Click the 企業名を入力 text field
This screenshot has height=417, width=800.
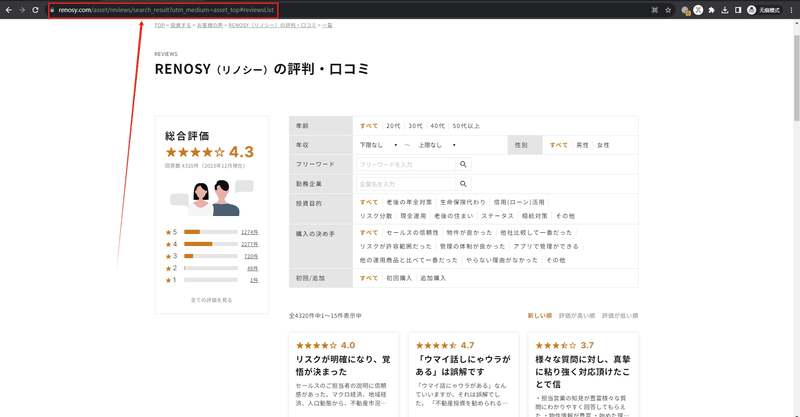(x=406, y=184)
